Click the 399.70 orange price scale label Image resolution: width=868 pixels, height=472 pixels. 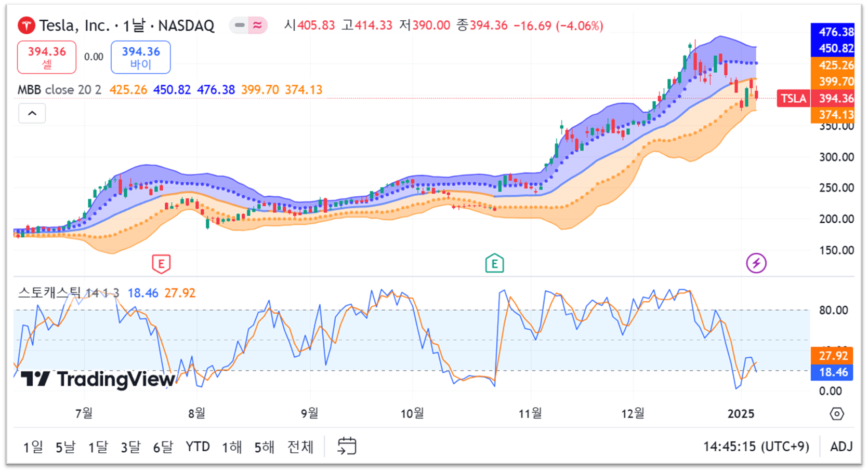coord(833,82)
